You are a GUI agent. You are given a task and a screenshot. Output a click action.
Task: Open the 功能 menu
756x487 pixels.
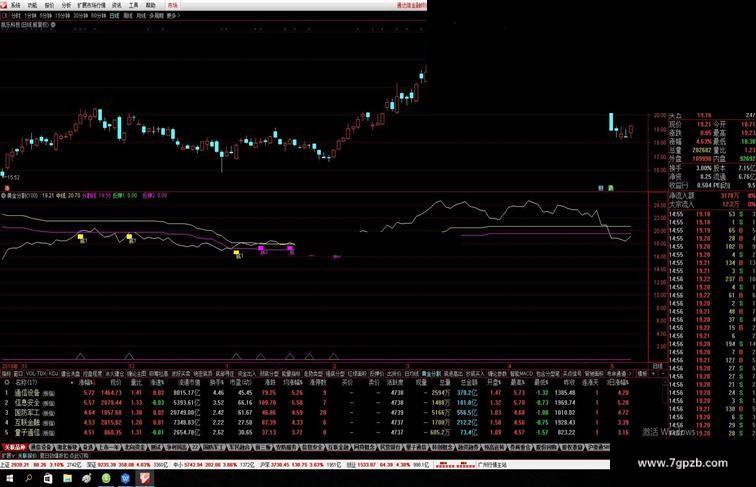pos(32,5)
